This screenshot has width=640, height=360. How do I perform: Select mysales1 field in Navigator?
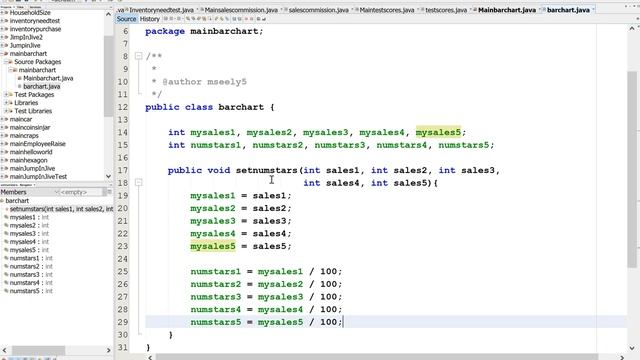point(29,217)
